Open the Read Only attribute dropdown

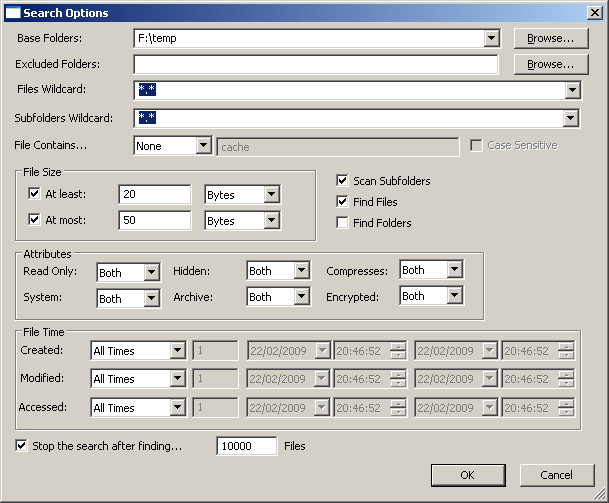pos(151,272)
